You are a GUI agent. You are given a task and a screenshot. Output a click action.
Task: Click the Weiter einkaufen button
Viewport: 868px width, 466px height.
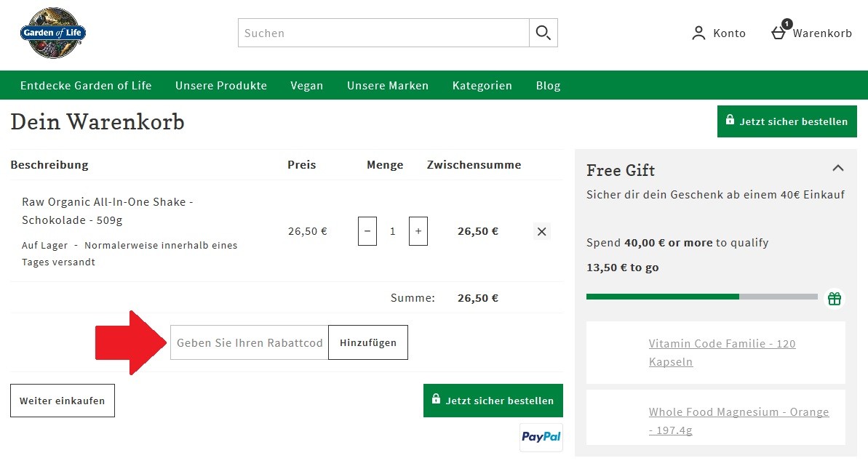[63, 401]
